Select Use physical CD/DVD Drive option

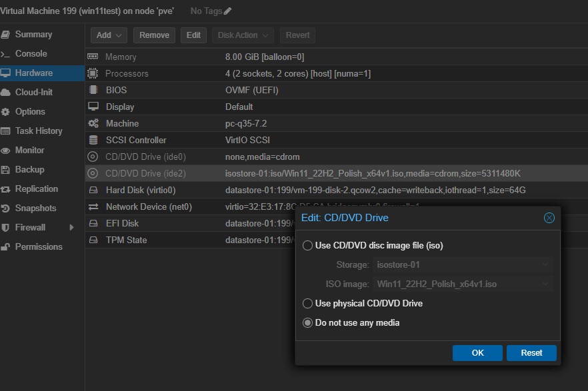click(x=307, y=304)
